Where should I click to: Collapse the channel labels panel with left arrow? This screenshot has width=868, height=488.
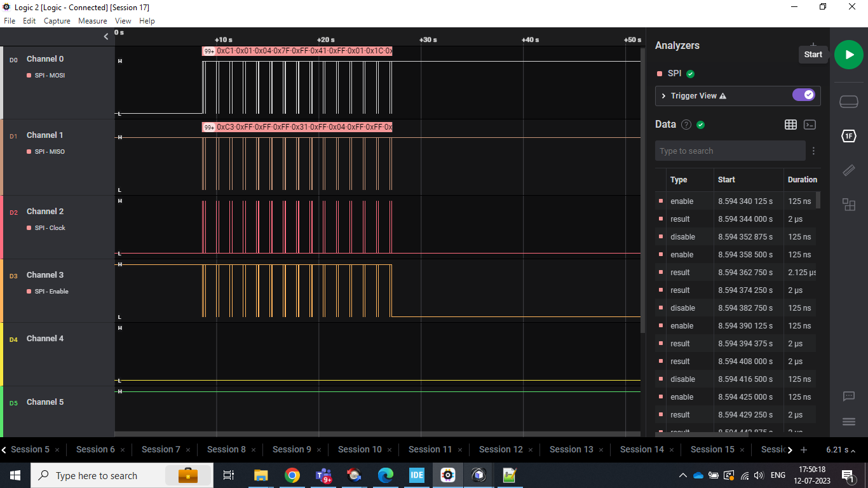tap(105, 36)
